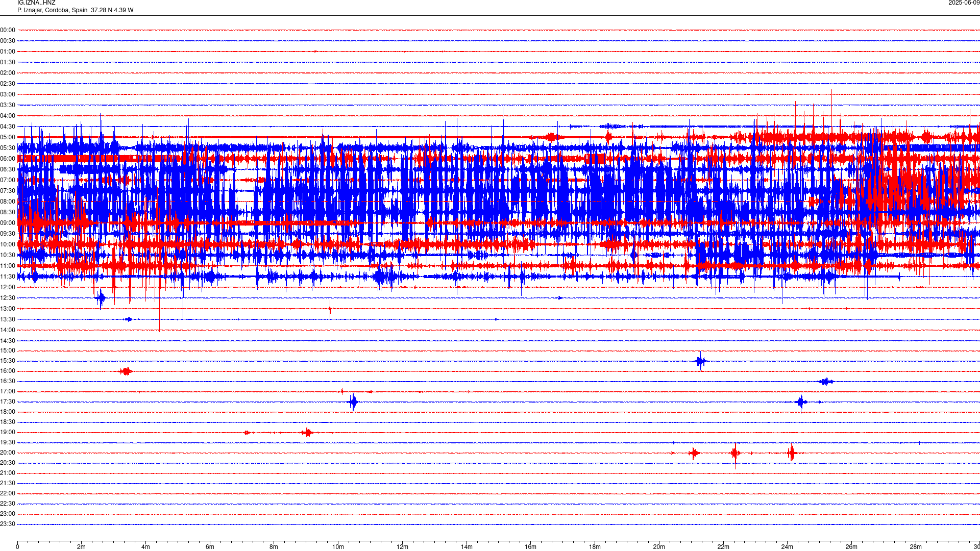Select the 13:00 time row label
Image resolution: width=980 pixels, height=551 pixels.
click(8, 309)
